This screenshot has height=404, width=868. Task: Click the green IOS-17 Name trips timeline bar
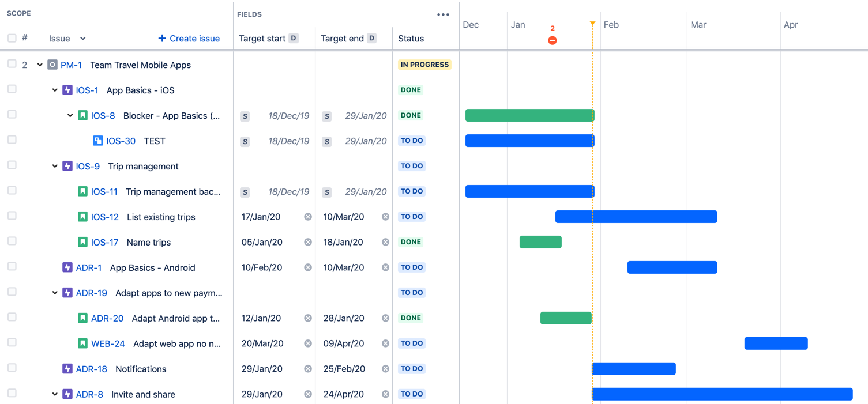click(x=540, y=242)
